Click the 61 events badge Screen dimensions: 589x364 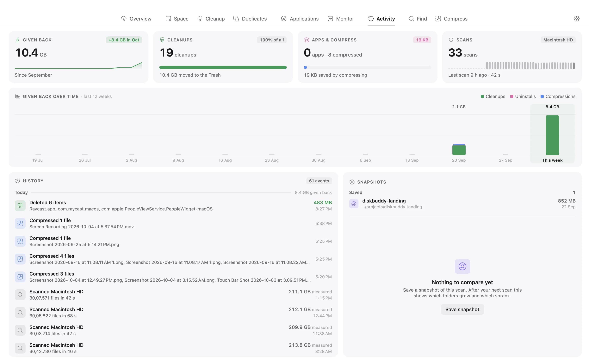point(319,181)
